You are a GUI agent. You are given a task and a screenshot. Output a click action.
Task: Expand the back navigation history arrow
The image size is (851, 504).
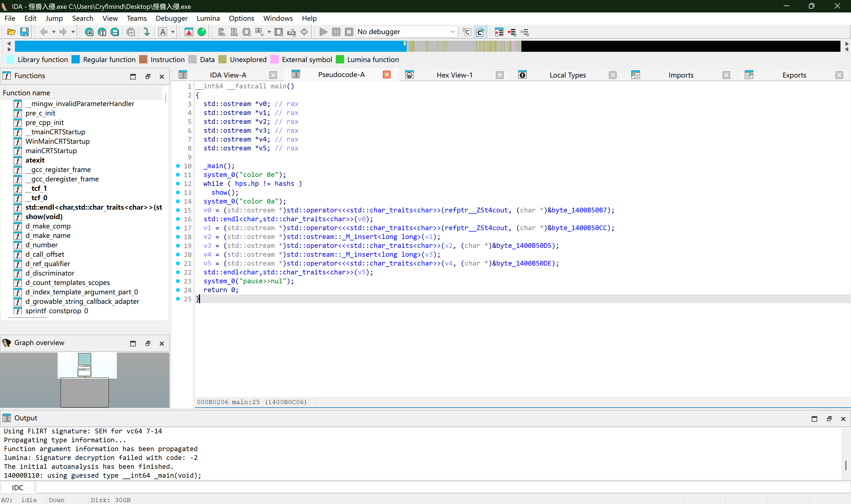54,32
